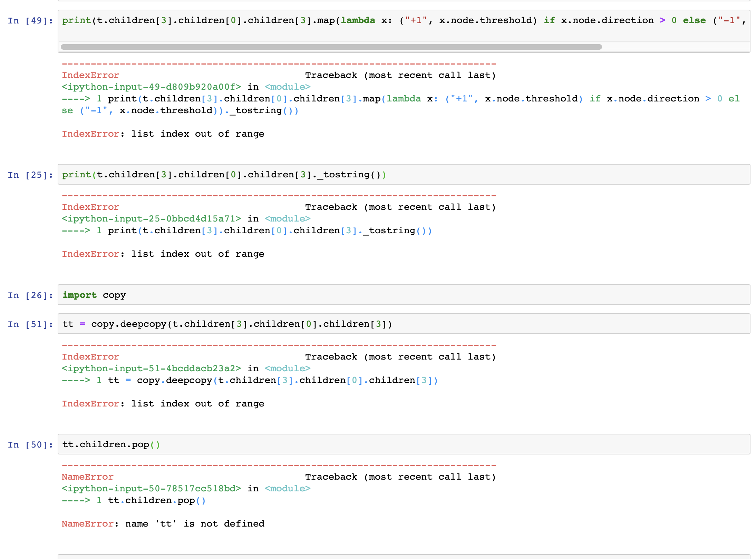Click the 'In [26]:' prompt label
The width and height of the screenshot is (756, 559).
(x=30, y=295)
